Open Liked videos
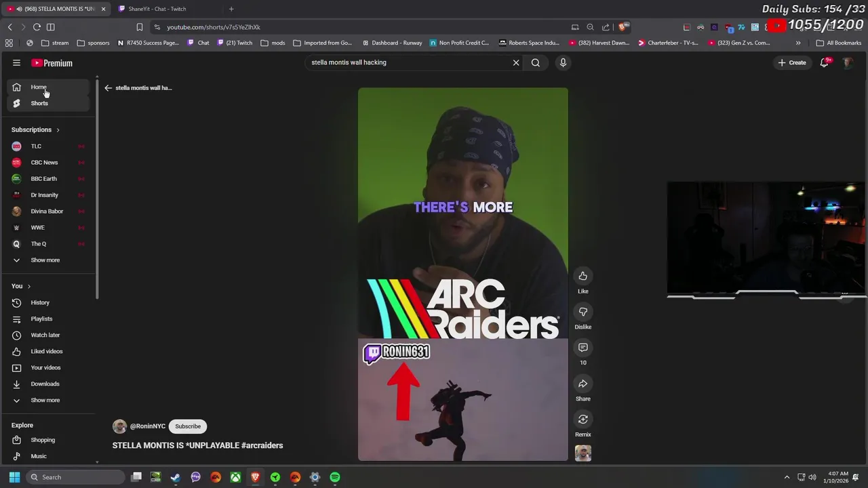Image resolution: width=868 pixels, height=488 pixels. pyautogui.click(x=46, y=351)
